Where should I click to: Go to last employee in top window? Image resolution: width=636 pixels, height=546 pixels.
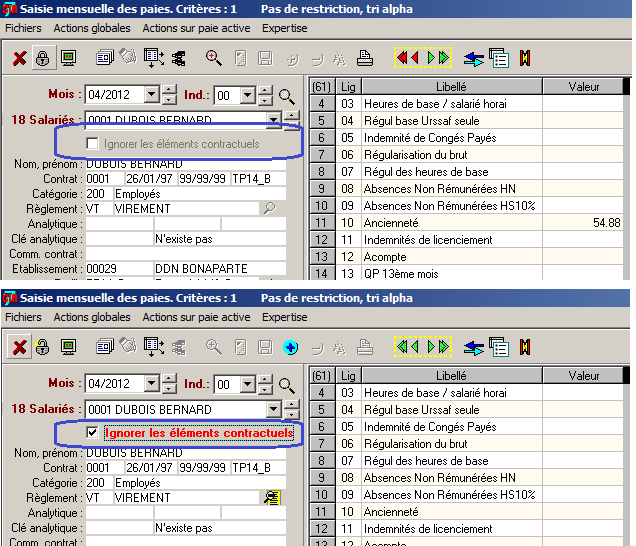444,58
